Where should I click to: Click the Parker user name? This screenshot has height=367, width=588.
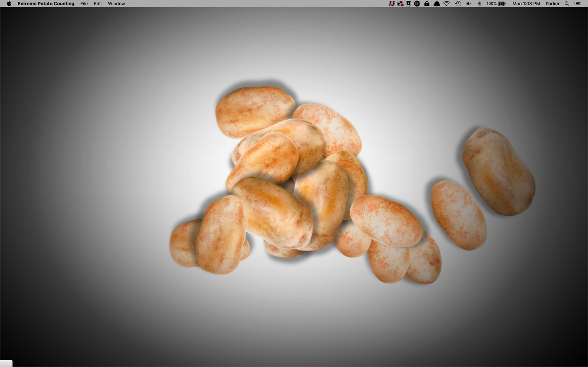pos(552,4)
